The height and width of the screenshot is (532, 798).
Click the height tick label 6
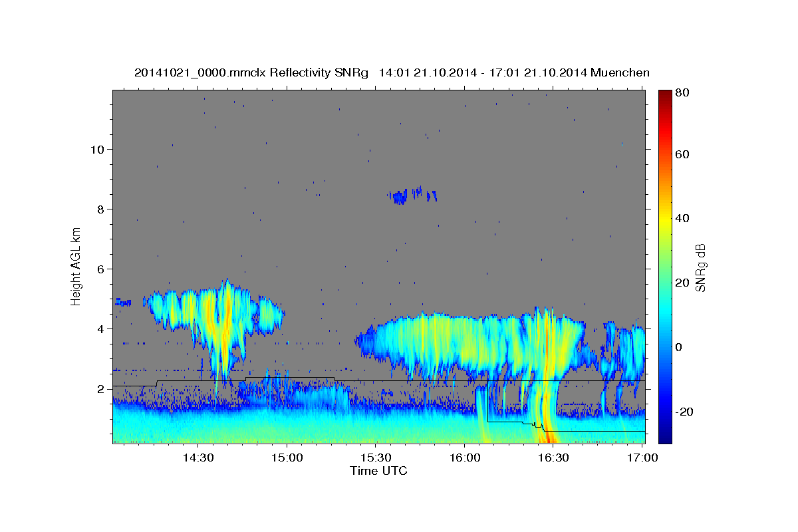tap(100, 269)
